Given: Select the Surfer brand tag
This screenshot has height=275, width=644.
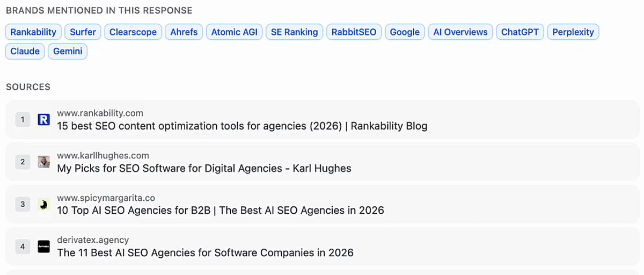Looking at the screenshot, I should (x=83, y=32).
